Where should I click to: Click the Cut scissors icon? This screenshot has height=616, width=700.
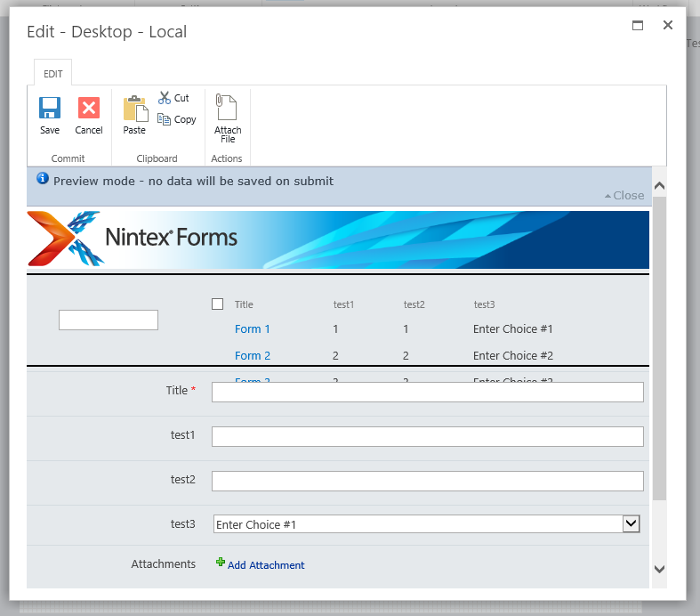pos(165,98)
